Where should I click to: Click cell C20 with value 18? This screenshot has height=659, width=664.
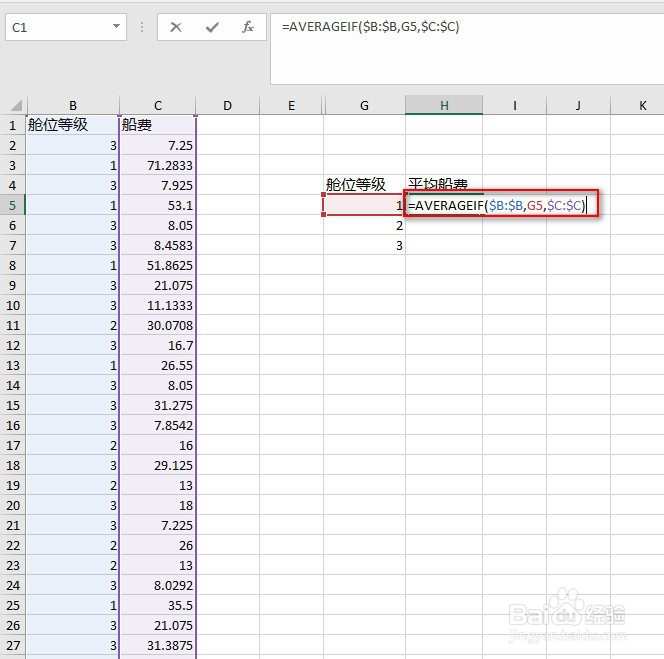click(158, 505)
